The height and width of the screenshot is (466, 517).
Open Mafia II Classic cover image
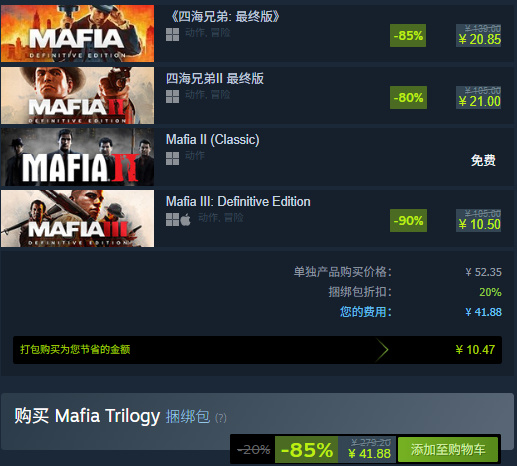(77, 157)
